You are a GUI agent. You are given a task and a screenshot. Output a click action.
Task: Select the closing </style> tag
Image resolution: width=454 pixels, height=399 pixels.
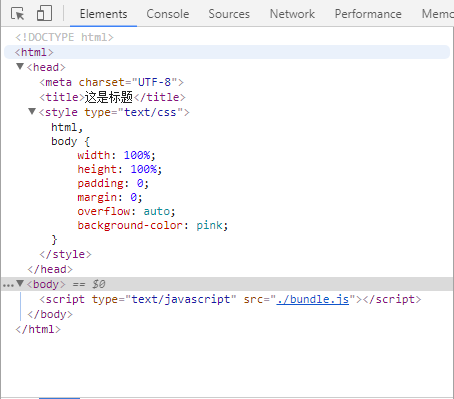click(65, 254)
